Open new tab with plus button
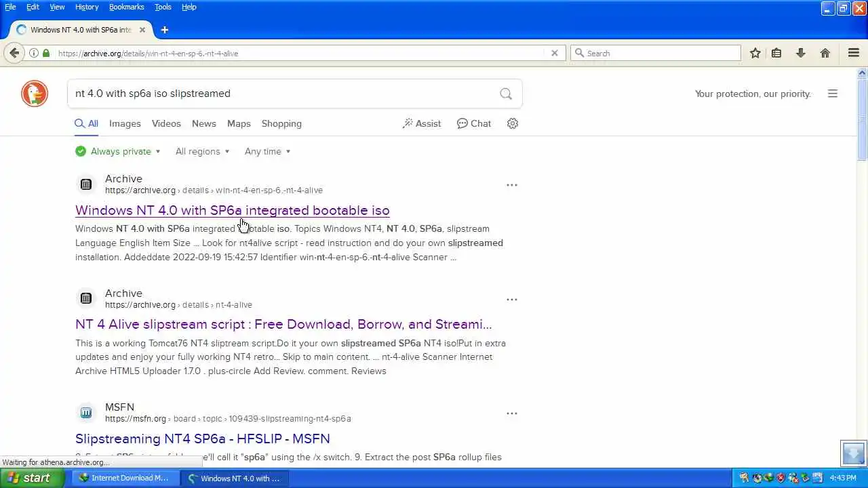 164,30
